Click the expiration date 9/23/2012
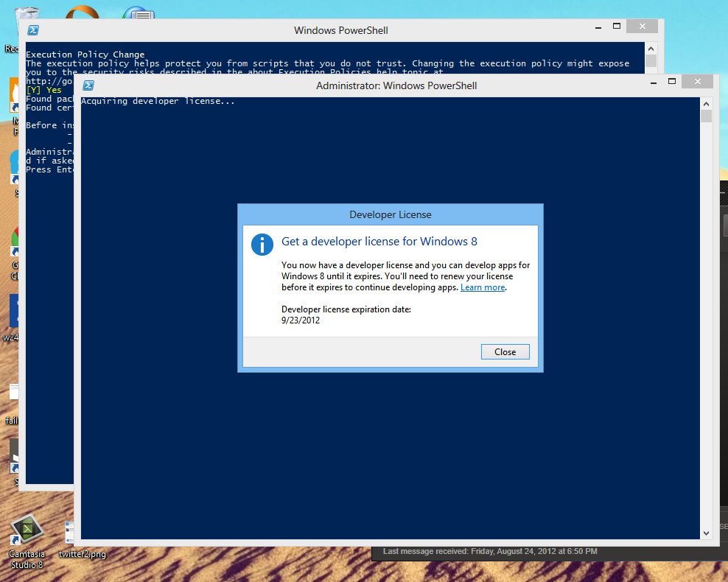The image size is (728, 582). [301, 320]
